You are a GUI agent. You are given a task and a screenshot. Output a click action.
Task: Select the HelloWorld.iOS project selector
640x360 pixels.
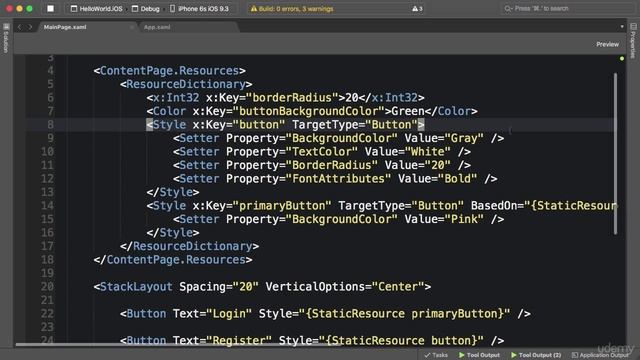click(97, 9)
